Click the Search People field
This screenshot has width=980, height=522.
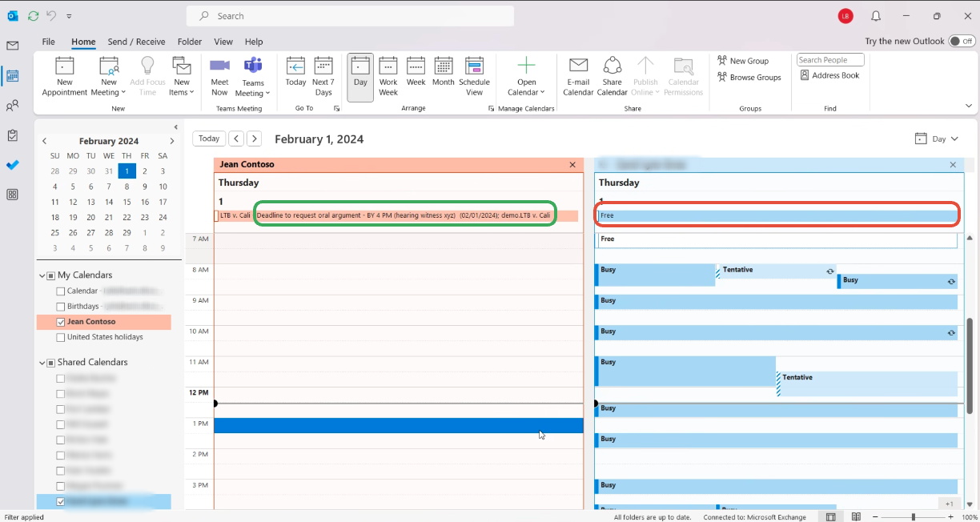(830, 60)
